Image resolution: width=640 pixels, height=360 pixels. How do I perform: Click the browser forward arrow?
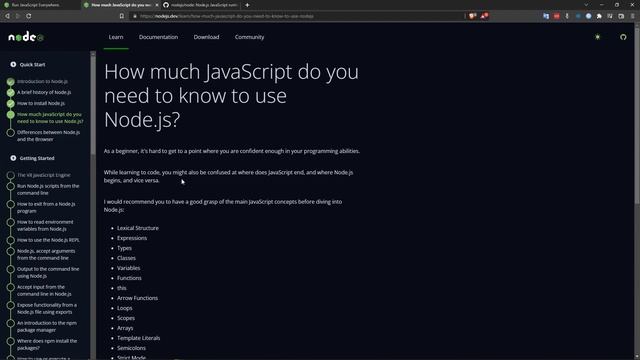[x=18, y=16]
